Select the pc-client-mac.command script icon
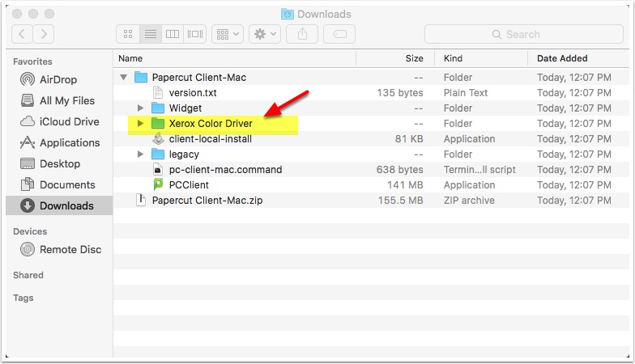The height and width of the screenshot is (364, 635). click(157, 170)
